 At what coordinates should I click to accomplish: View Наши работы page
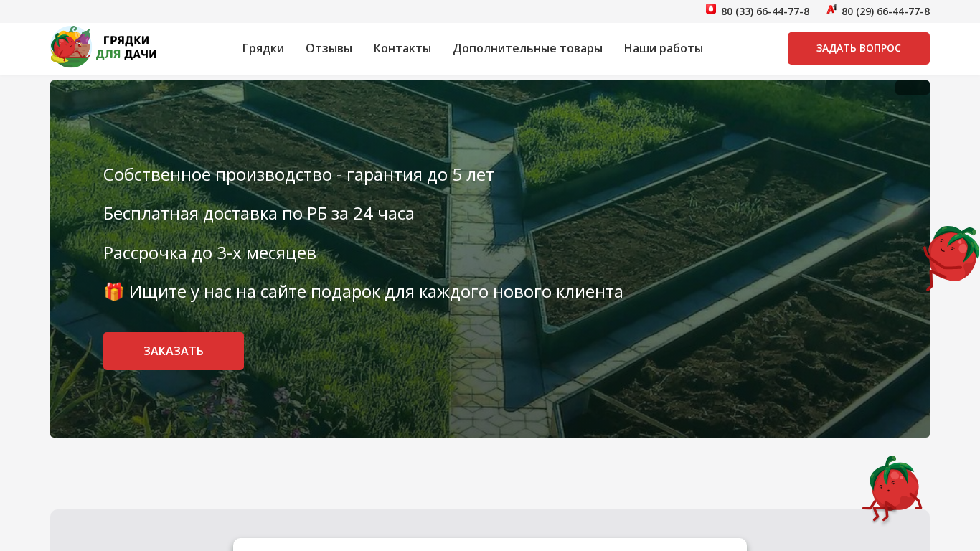tap(664, 48)
